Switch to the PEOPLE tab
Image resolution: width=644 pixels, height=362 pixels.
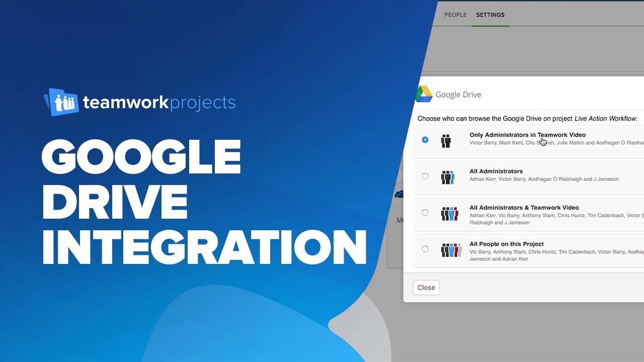pyautogui.click(x=455, y=15)
